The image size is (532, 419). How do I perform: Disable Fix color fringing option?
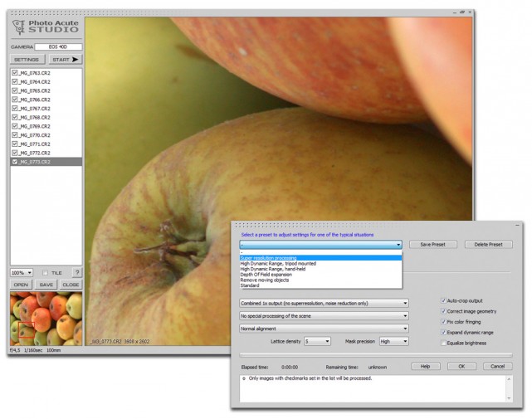click(443, 322)
